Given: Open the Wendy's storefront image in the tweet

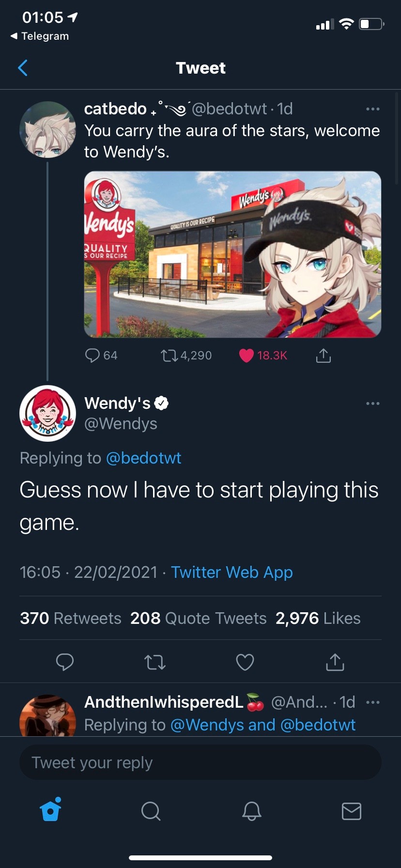Looking at the screenshot, I should pos(232,254).
